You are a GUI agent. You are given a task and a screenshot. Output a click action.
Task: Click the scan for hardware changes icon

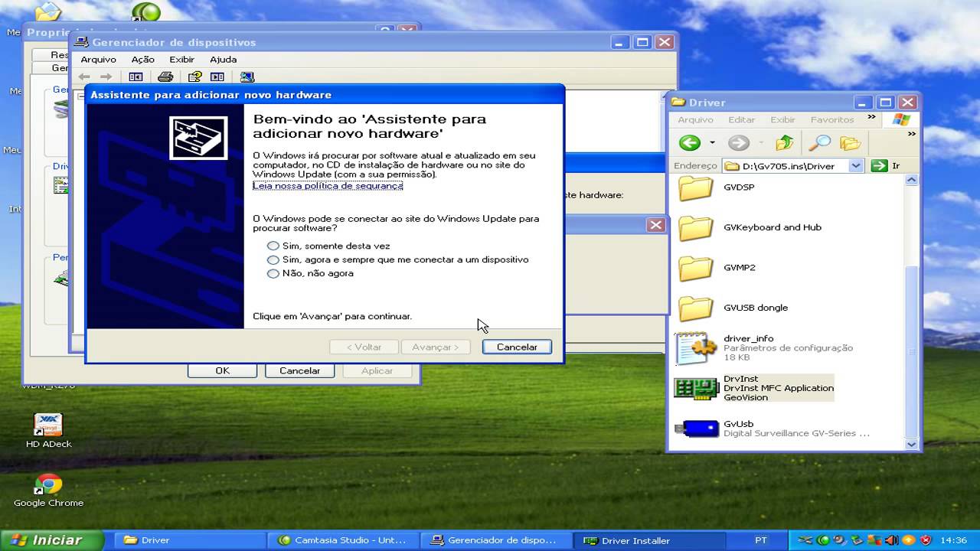pos(247,77)
